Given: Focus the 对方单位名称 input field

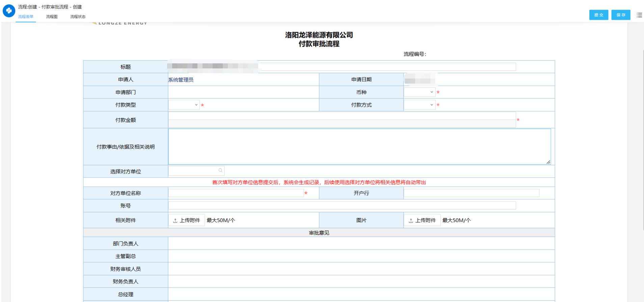Looking at the screenshot, I should click(x=236, y=193).
